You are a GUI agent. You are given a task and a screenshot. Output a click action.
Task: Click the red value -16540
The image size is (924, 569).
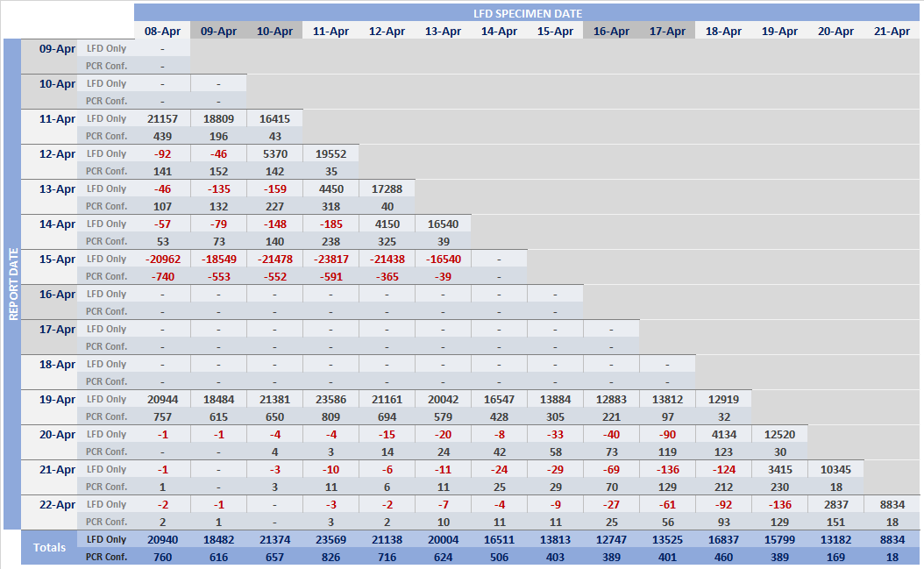tap(443, 259)
